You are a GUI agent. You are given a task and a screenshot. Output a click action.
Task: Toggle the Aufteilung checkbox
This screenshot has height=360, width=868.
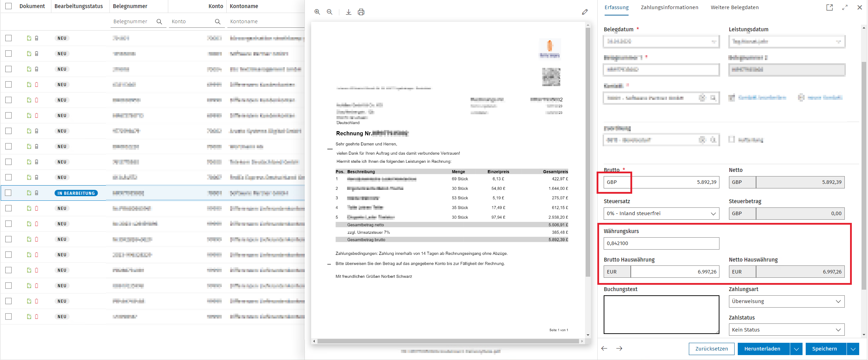tap(732, 140)
